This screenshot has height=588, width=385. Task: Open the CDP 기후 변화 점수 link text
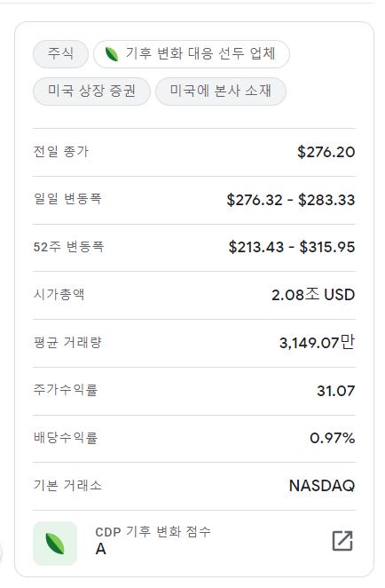click(x=153, y=532)
